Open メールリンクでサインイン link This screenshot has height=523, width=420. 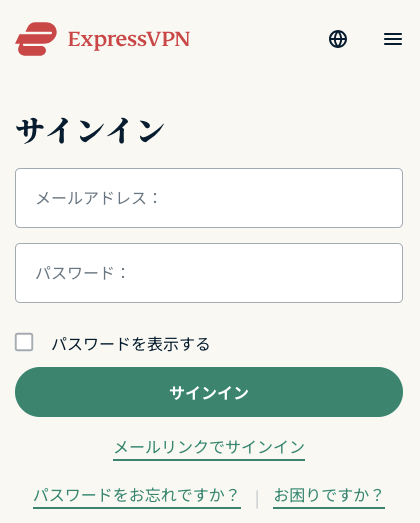209,448
